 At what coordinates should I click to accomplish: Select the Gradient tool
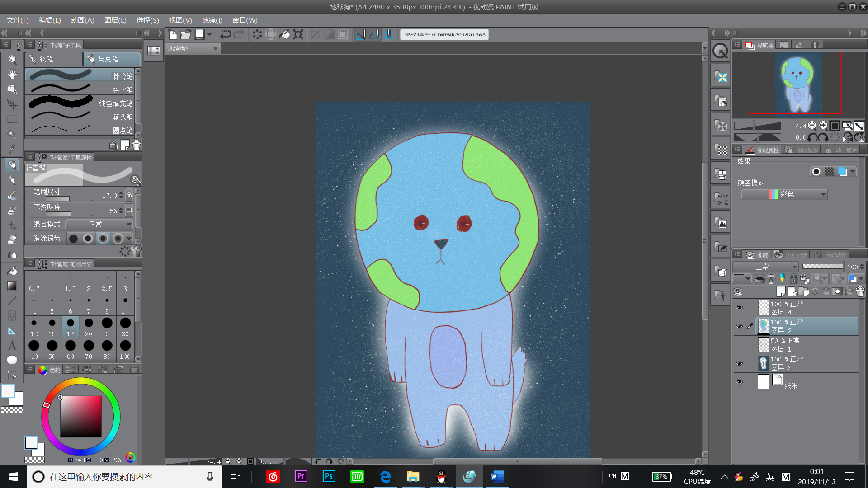(12, 286)
